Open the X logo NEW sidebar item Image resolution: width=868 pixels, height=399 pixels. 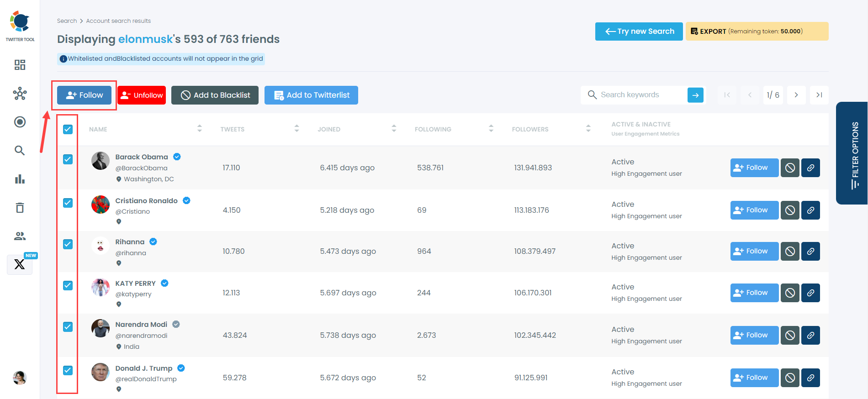pyautogui.click(x=20, y=264)
